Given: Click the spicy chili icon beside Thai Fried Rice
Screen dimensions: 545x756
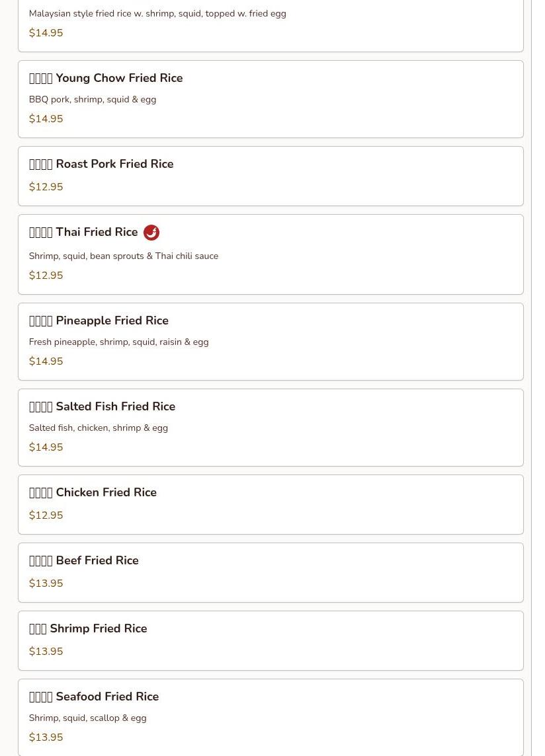Looking at the screenshot, I should pyautogui.click(x=151, y=233).
